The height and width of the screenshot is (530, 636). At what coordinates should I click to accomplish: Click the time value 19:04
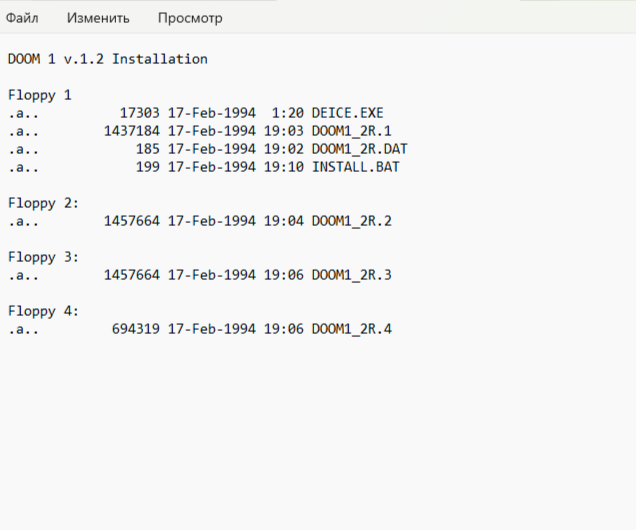pos(284,221)
